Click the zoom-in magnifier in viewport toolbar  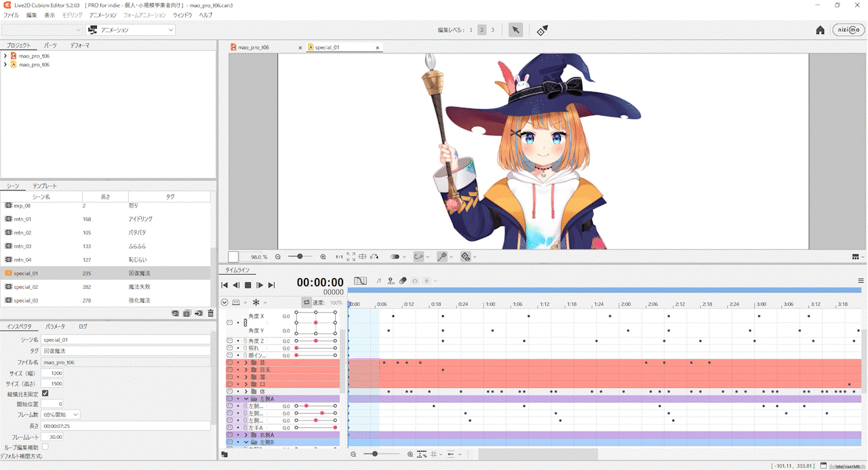pos(323,256)
